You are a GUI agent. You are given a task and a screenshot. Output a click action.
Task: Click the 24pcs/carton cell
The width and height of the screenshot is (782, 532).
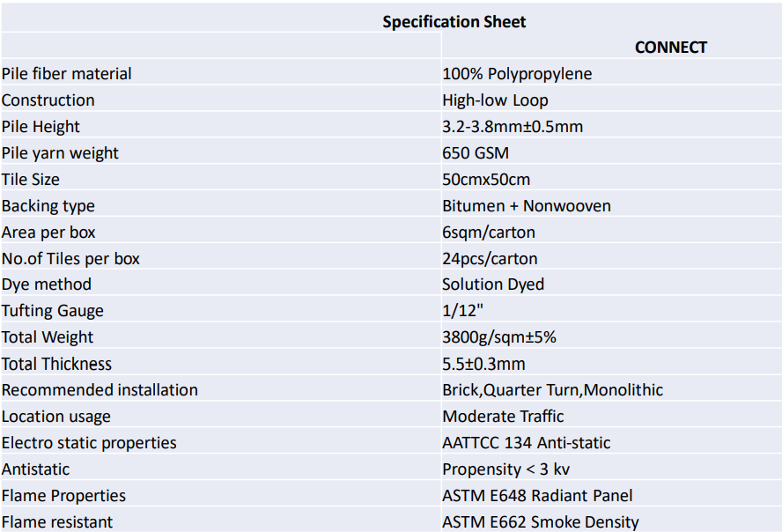(x=490, y=259)
